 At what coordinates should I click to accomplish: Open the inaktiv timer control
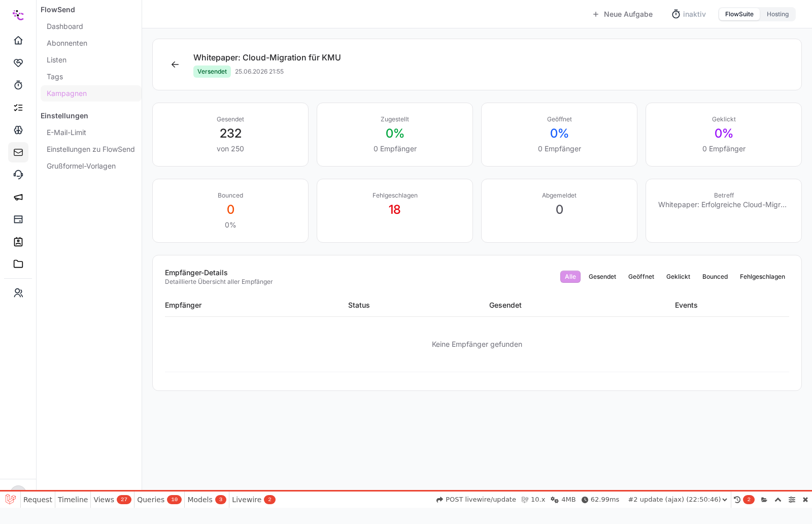coord(689,14)
